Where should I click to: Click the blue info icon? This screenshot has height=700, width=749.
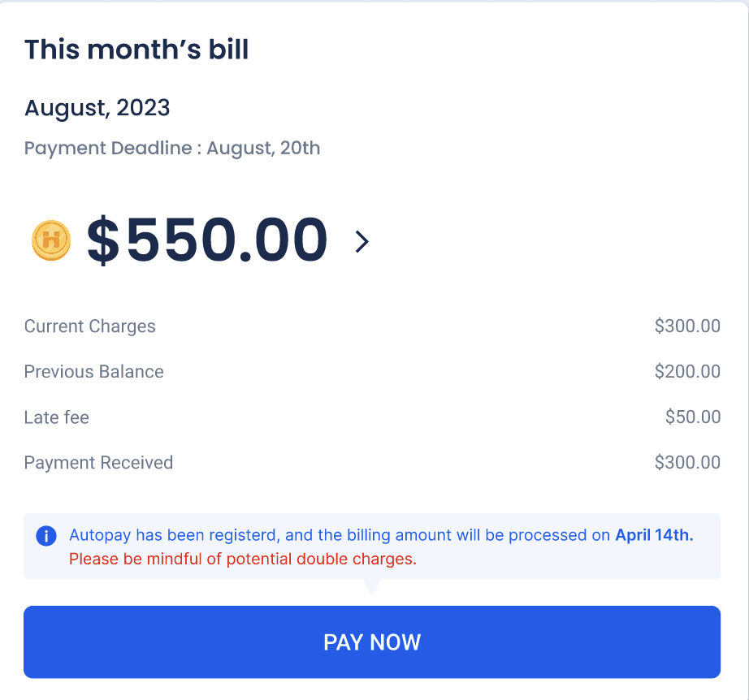tap(46, 536)
